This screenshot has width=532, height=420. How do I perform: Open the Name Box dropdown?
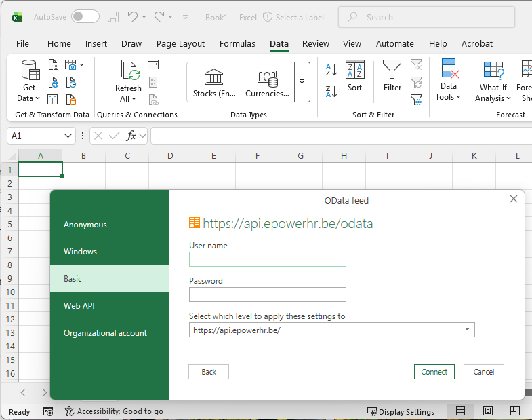(68, 136)
